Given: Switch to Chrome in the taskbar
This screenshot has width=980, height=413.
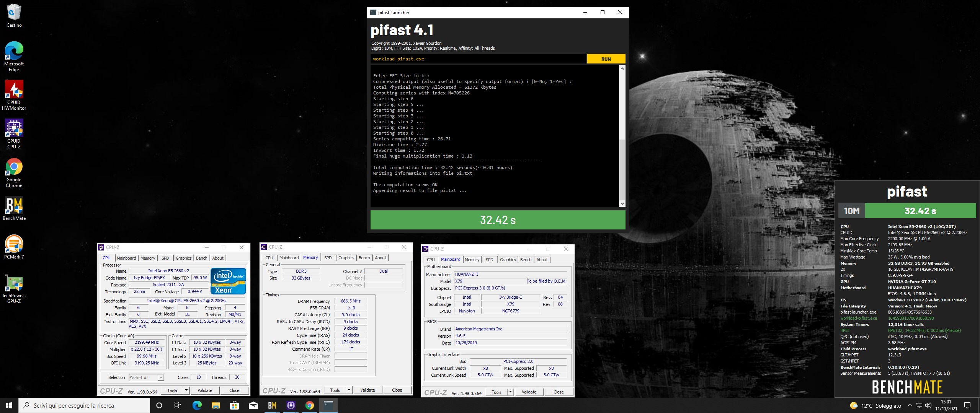Looking at the screenshot, I should tap(309, 405).
